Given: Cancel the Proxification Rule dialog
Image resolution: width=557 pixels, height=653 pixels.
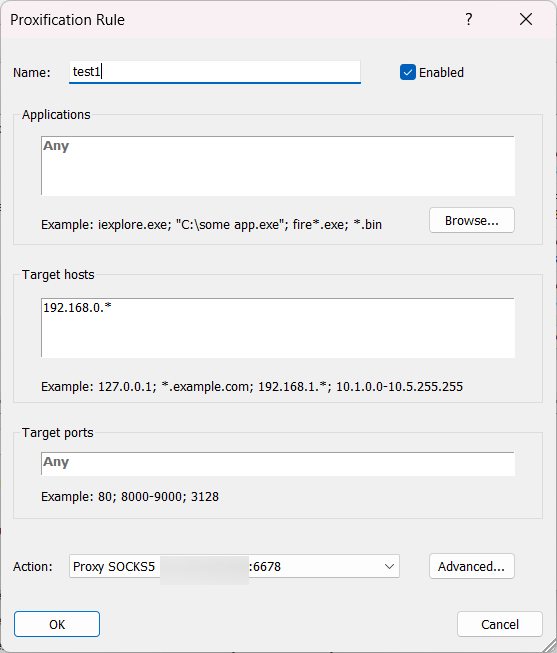Looking at the screenshot, I should pos(500,624).
